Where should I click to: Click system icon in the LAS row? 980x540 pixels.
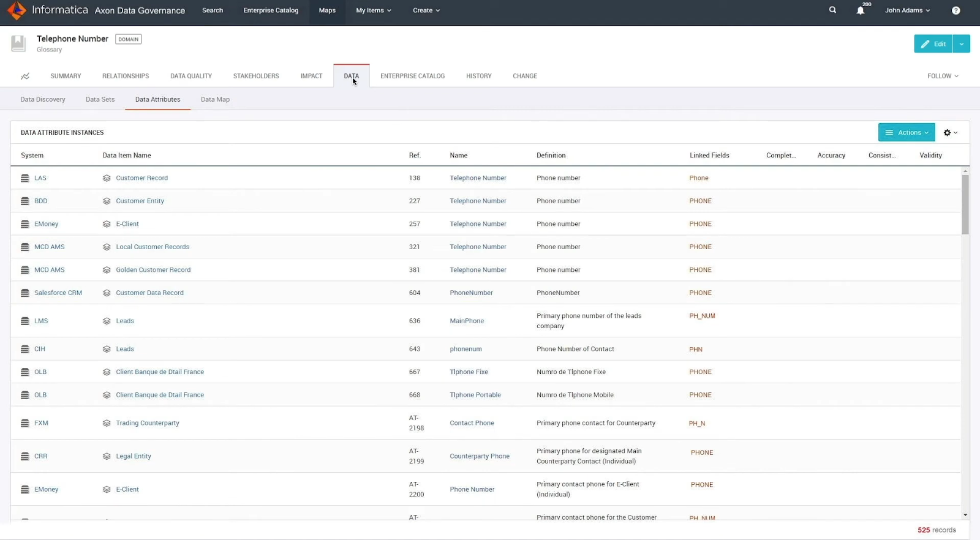(x=25, y=178)
